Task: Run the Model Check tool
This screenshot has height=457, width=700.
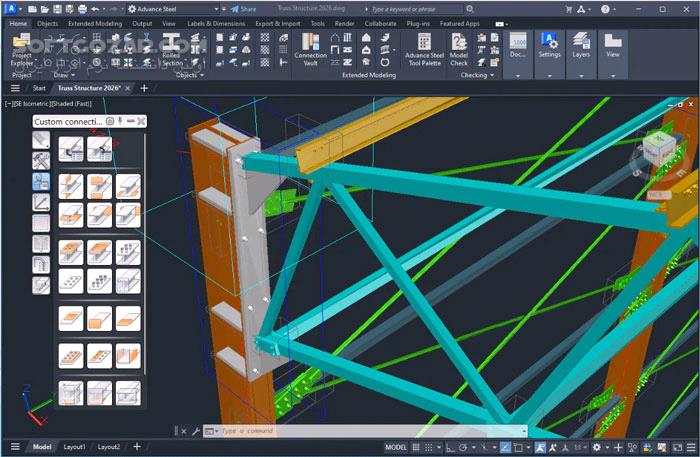Action: pyautogui.click(x=459, y=51)
